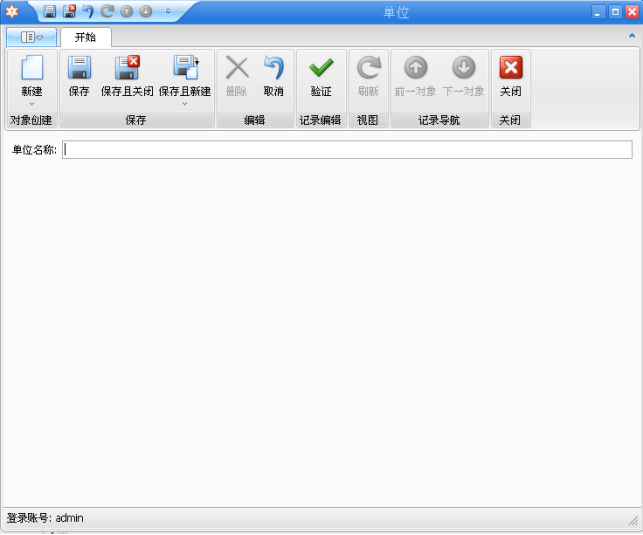Click the quick-access previous object up-arrow icon
This screenshot has height=535, width=643.
(x=127, y=11)
